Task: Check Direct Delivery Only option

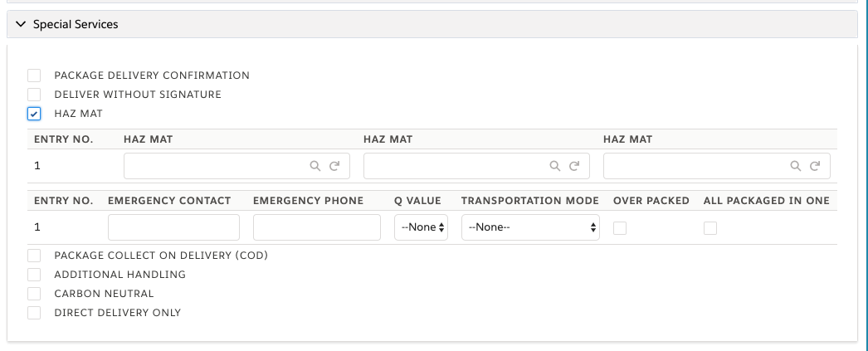Action: [34, 313]
